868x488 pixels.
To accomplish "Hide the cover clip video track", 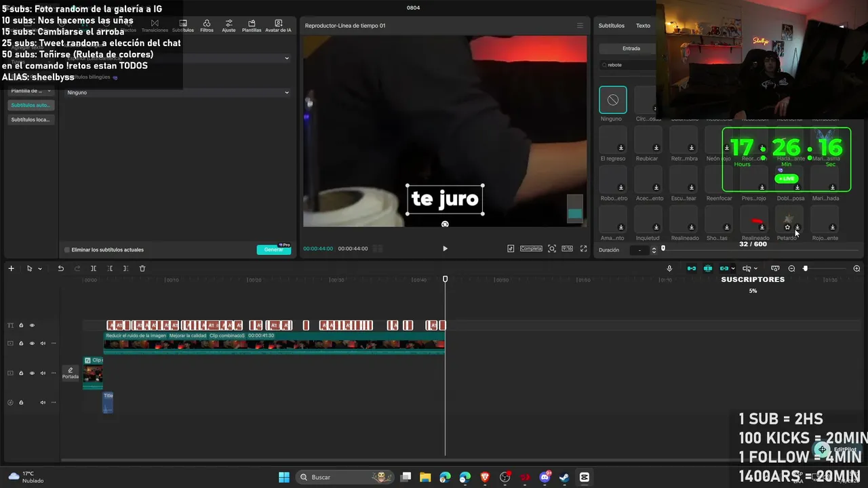I will tap(32, 373).
